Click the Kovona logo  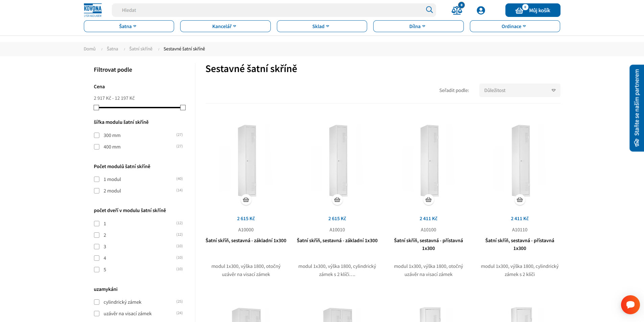point(93,10)
